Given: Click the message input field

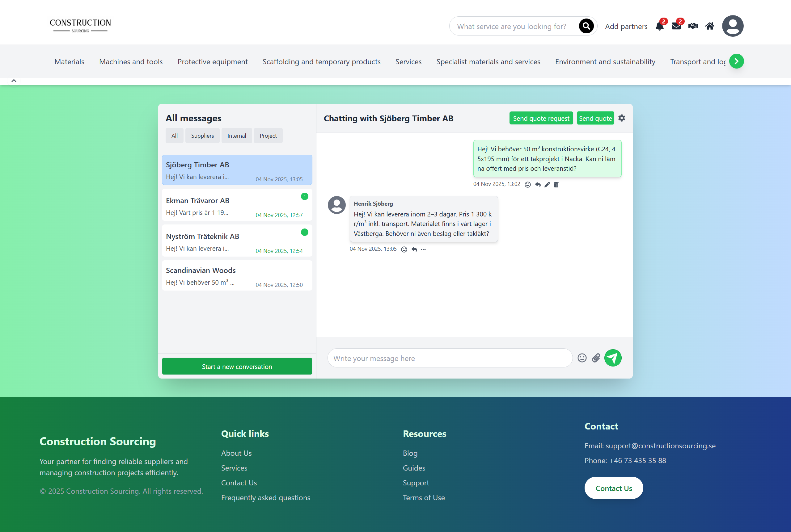Looking at the screenshot, I should [450, 358].
